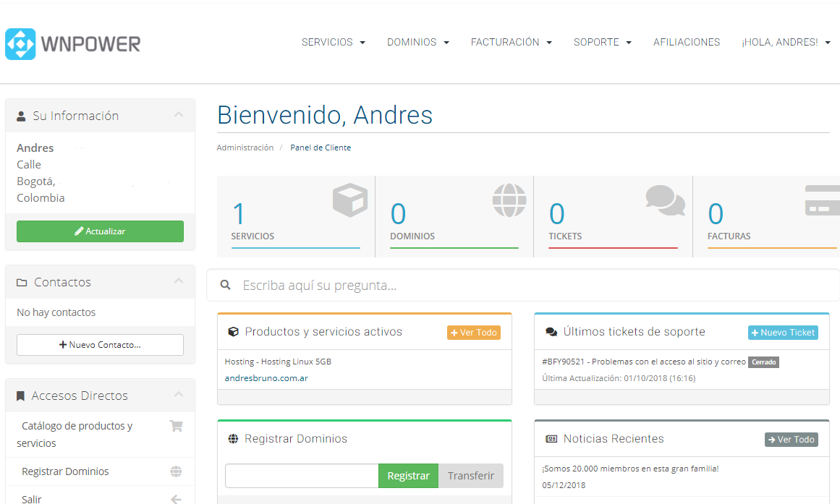Click the Nuevo Ticket button
This screenshot has height=504, width=840.
[783, 333]
